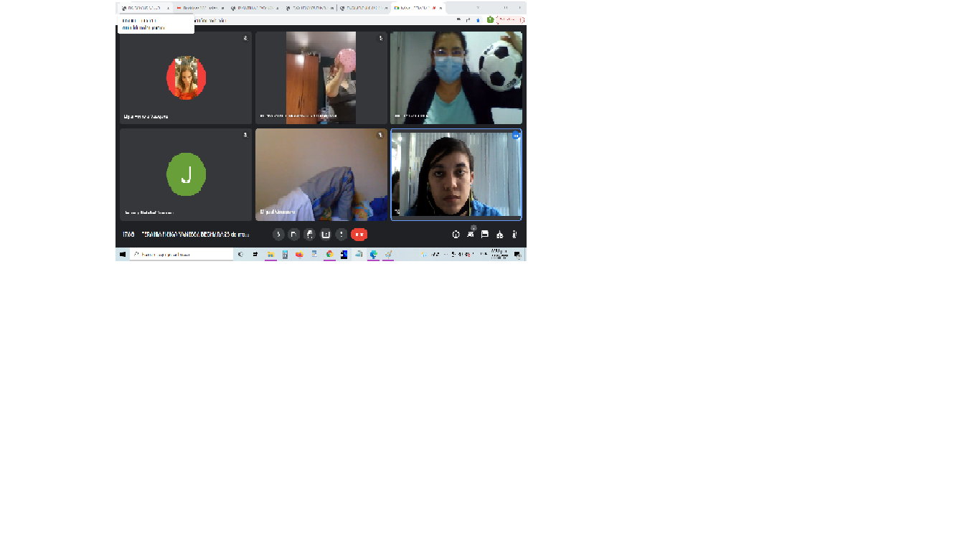Click the tile showing the soccer ball
Image resolution: width=980 pixels, height=551 pixels.
point(456,77)
